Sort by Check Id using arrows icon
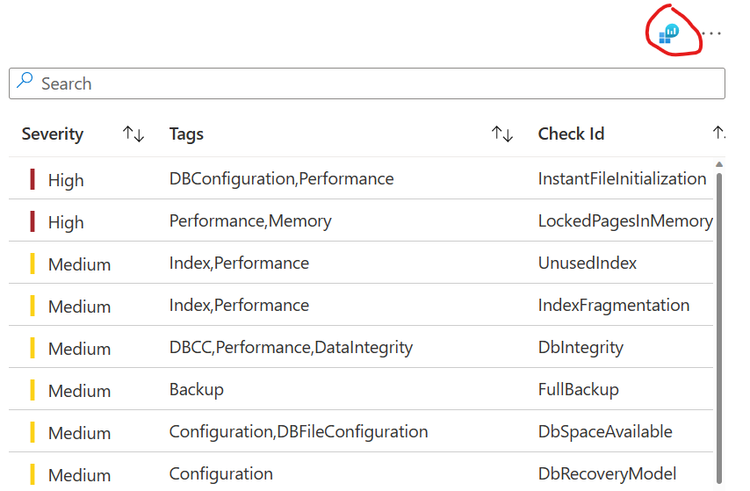The height and width of the screenshot is (491, 750). point(718,134)
